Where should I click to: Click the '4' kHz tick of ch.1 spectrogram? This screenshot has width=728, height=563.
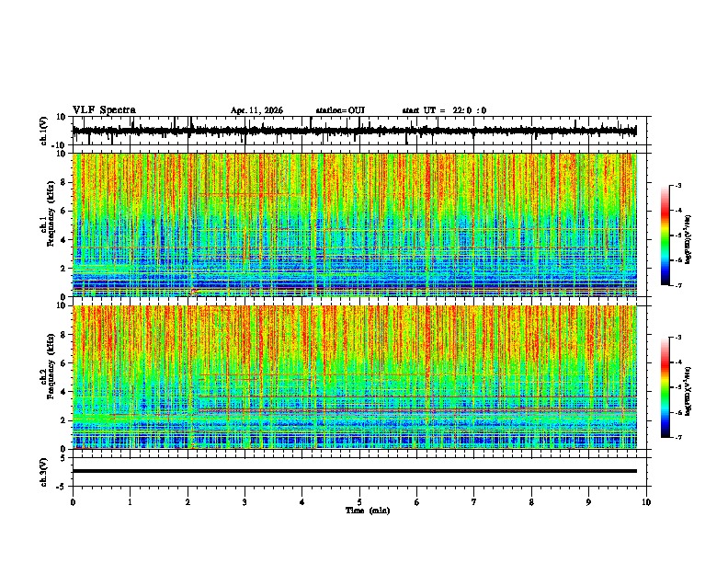(x=64, y=240)
